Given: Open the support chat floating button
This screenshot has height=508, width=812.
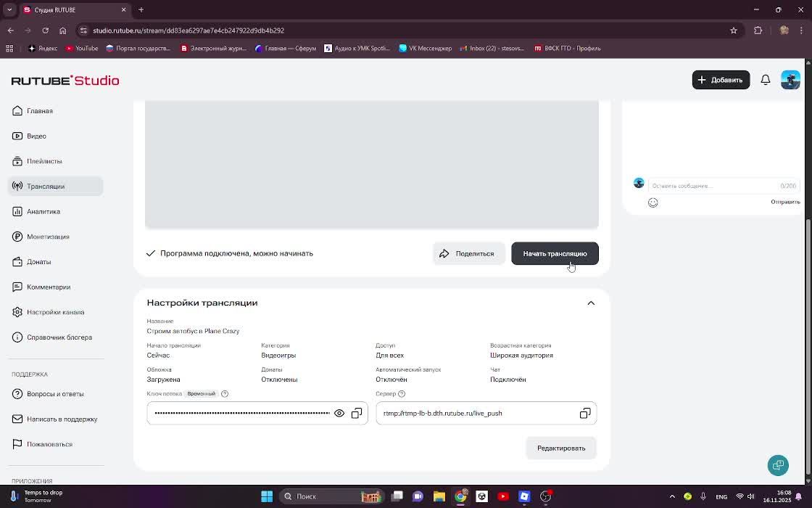Looking at the screenshot, I should tap(778, 465).
